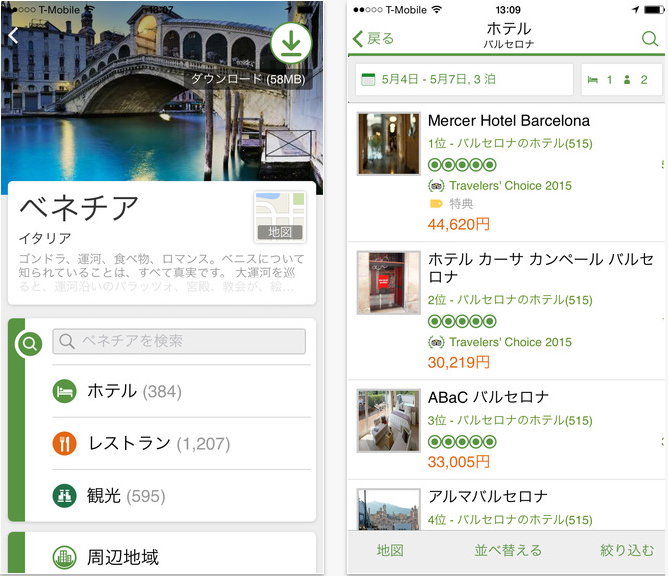Tap Travelers' Choice 2015 owl icon for Mercer
This screenshot has height=576, width=668.
[x=436, y=186]
